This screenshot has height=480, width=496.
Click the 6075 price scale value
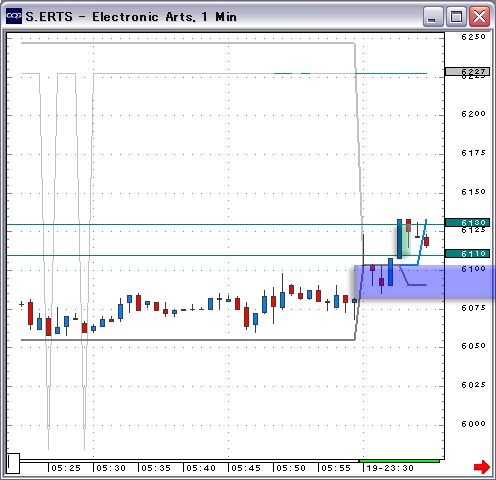click(473, 308)
